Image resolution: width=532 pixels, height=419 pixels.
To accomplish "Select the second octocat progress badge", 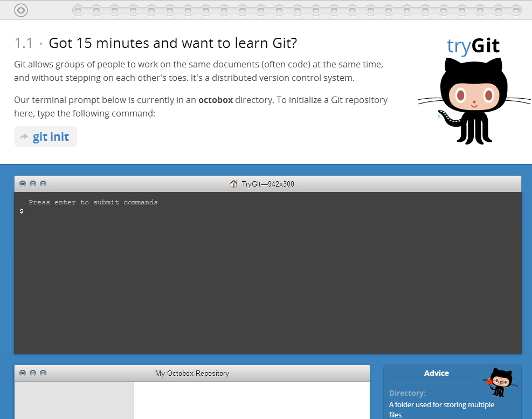I will click(96, 10).
